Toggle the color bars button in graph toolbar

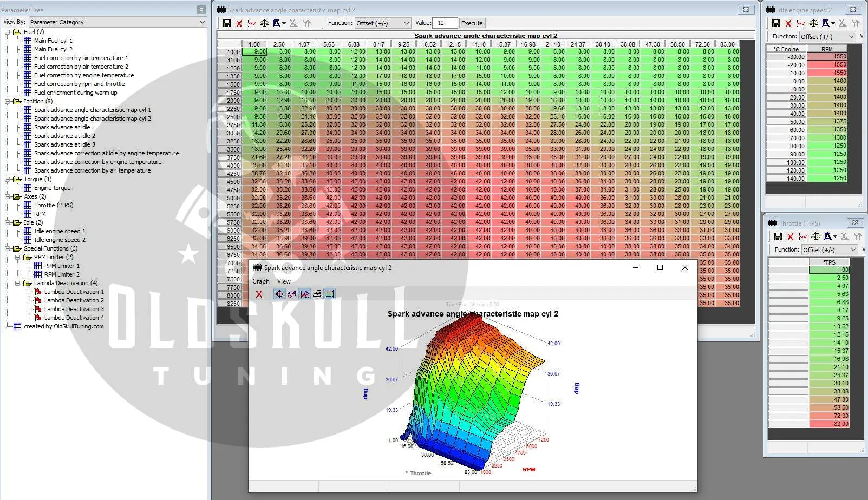coord(330,294)
